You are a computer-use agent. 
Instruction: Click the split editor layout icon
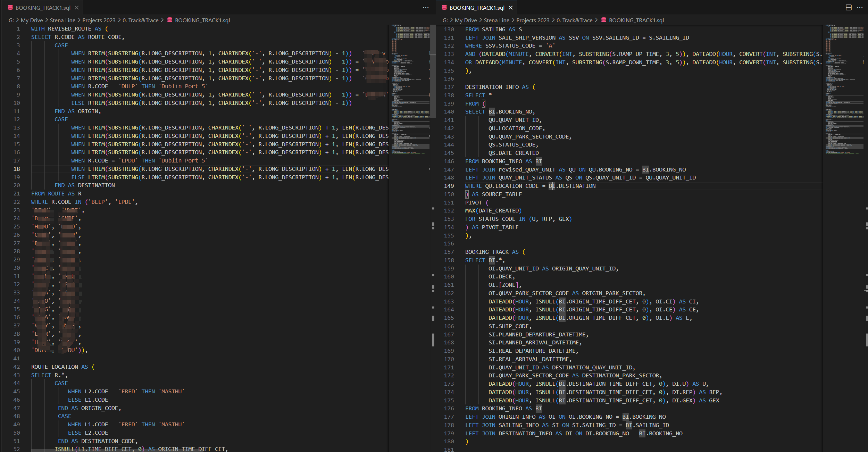click(x=849, y=8)
